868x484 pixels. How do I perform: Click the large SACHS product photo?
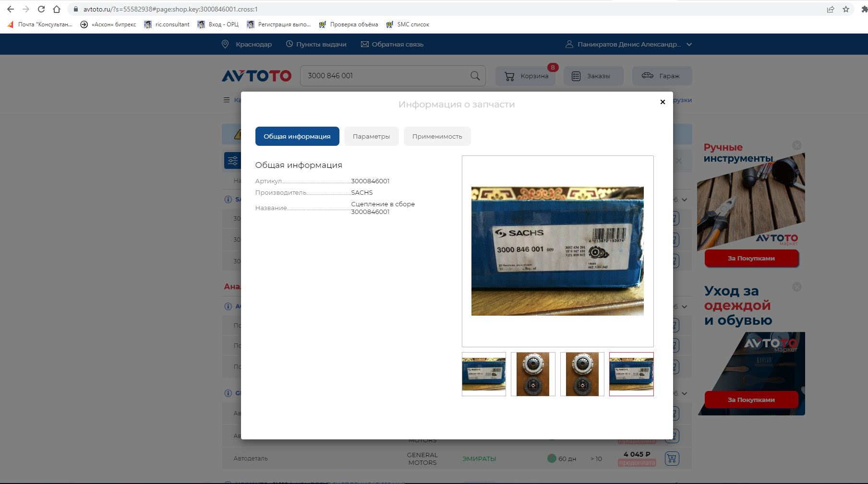click(557, 251)
